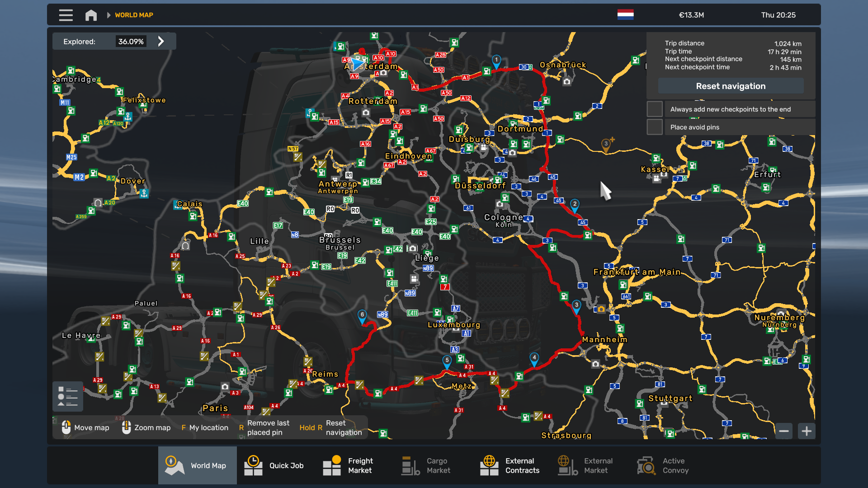Enable always add new checkpoints to end
The width and height of the screenshot is (868, 488).
(x=655, y=109)
